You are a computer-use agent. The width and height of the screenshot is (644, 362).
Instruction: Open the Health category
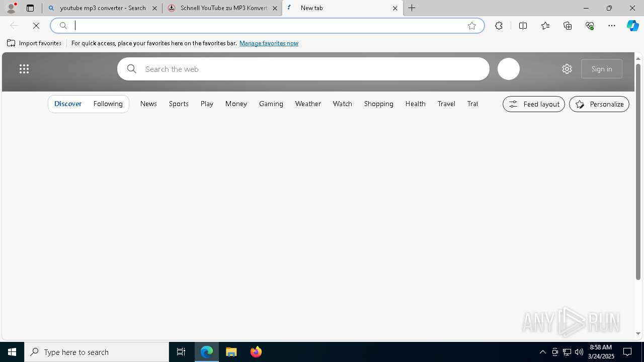point(416,104)
